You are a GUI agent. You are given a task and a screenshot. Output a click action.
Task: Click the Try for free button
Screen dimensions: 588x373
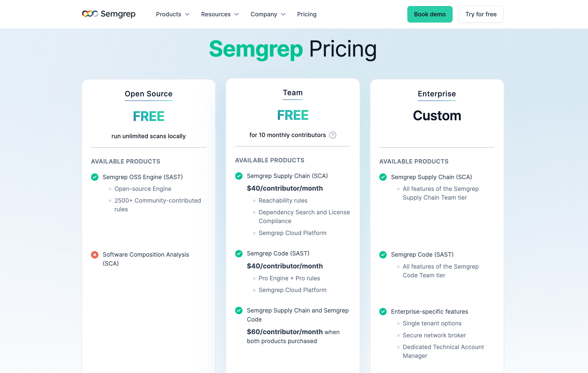[481, 14]
